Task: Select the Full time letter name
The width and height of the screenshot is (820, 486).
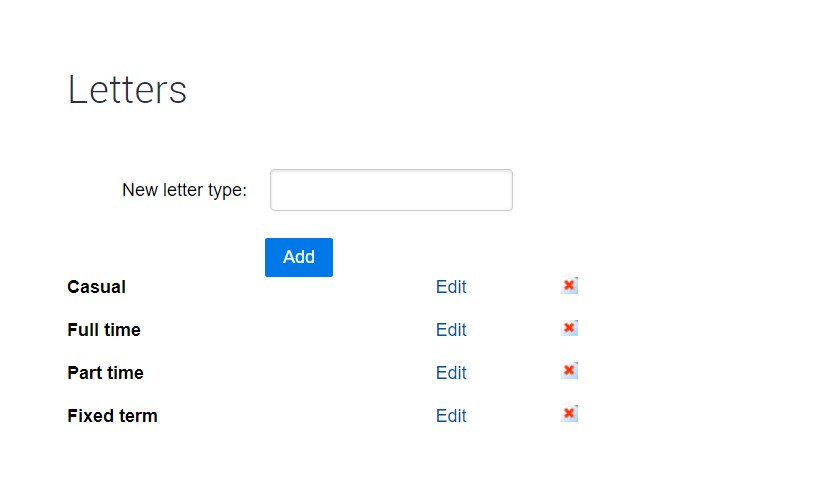Action: tap(104, 330)
